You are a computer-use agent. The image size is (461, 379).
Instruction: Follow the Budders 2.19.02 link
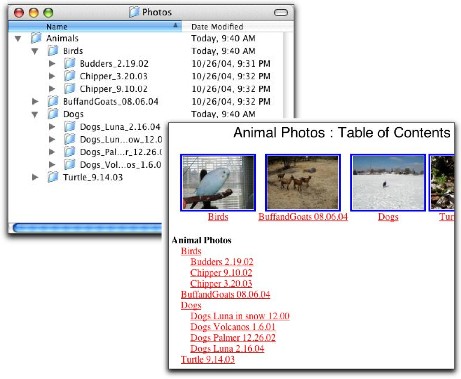click(x=222, y=262)
